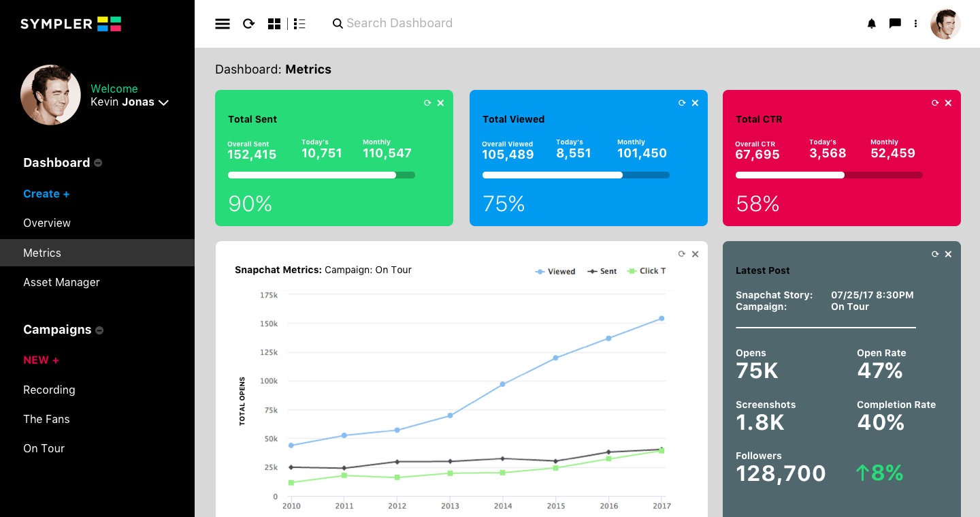Open the Overview page
The width and height of the screenshot is (980, 517).
[47, 223]
